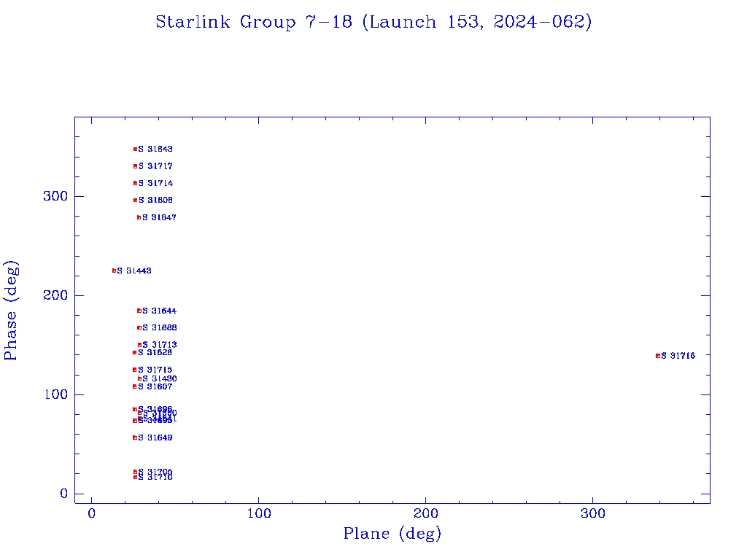747x560 pixels.
Task: Click the red marker beside S 31628
Action: [134, 352]
